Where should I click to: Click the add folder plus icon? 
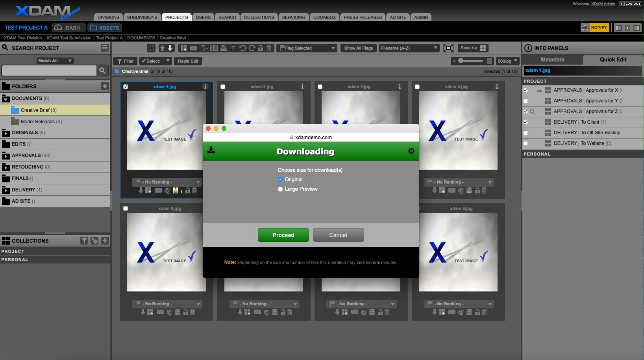click(105, 86)
